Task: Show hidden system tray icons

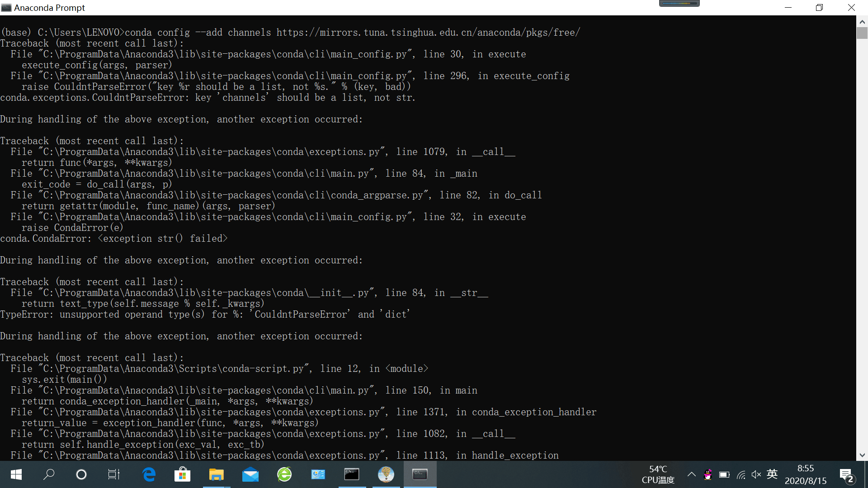Action: [692, 474]
